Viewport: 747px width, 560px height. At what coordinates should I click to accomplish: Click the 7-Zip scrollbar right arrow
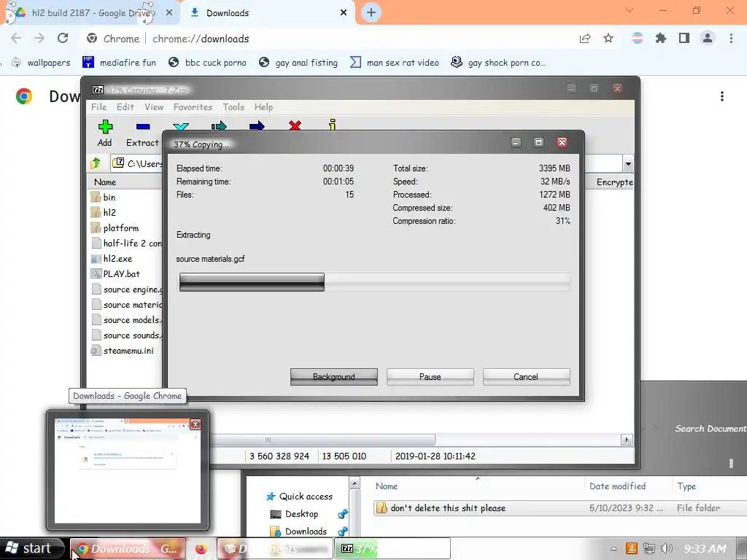click(627, 440)
